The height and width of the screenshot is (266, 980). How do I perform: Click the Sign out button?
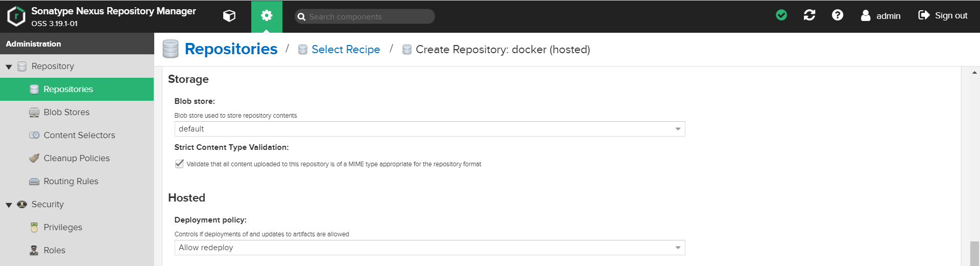943,16
